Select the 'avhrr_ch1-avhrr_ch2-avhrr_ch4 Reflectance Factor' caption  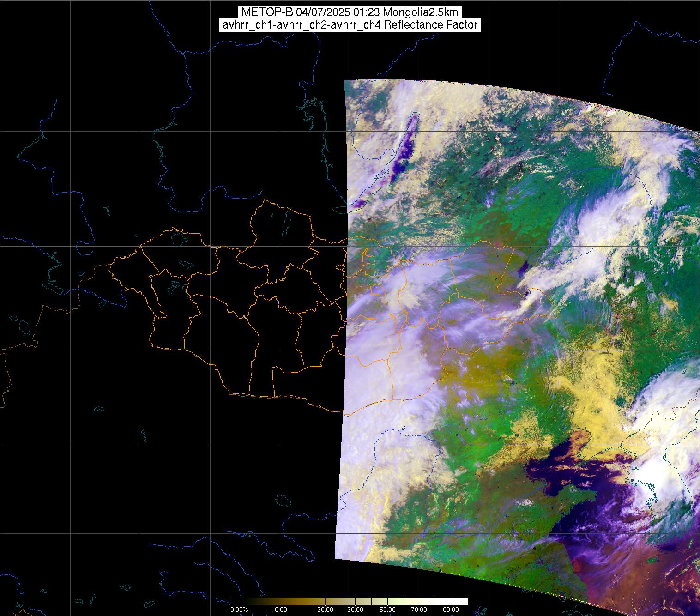(350, 25)
